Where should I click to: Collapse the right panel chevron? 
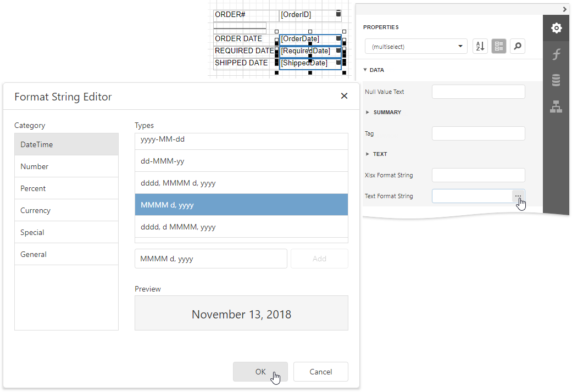pyautogui.click(x=565, y=9)
